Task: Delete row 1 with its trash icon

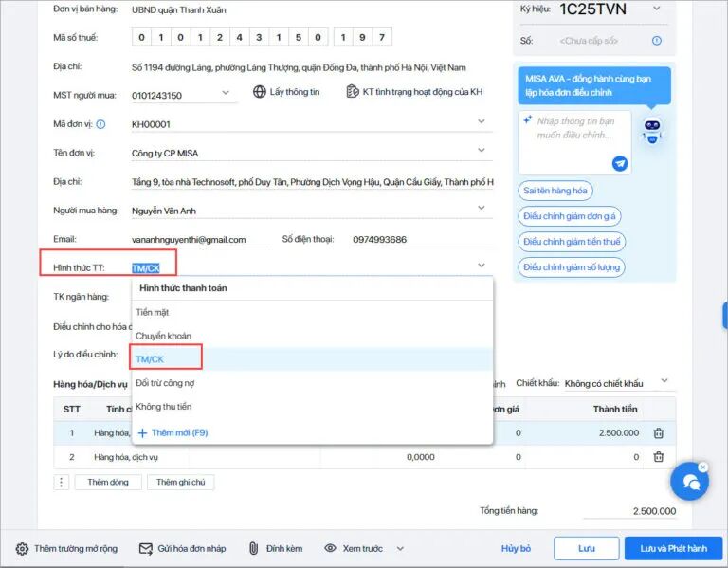Action: pyautogui.click(x=659, y=433)
